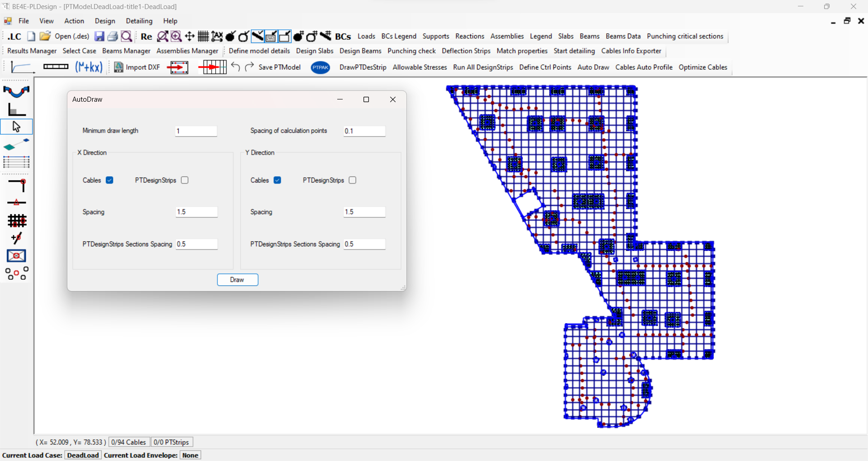Click the corner line with red node tool
Image resolution: width=868 pixels, height=461 pixels.
click(x=17, y=185)
